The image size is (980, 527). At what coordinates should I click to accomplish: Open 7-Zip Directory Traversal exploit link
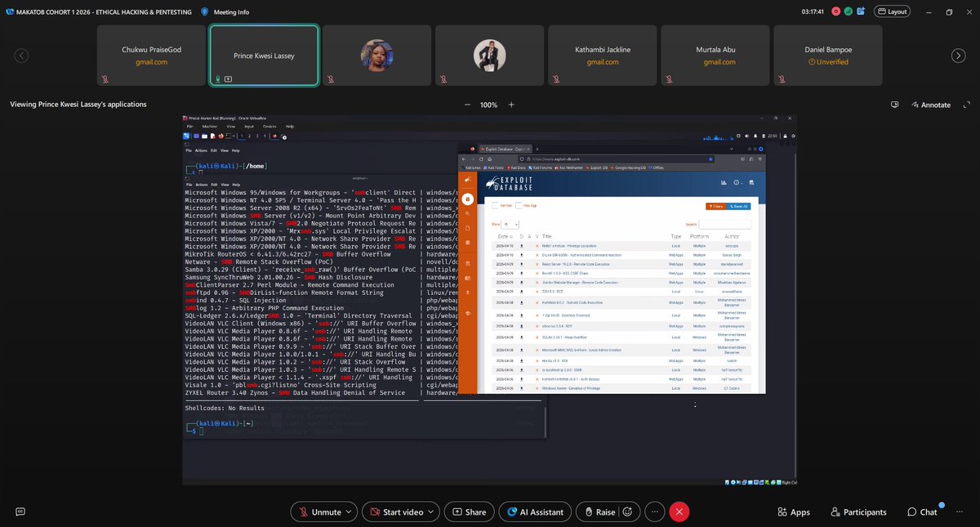coord(566,315)
